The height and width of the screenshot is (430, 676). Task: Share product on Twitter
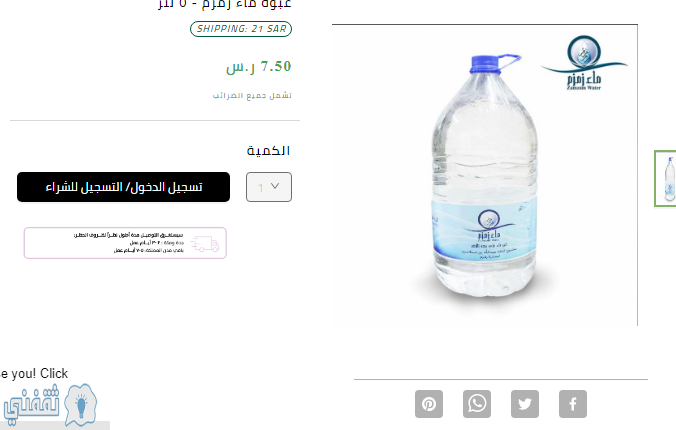pyautogui.click(x=525, y=404)
